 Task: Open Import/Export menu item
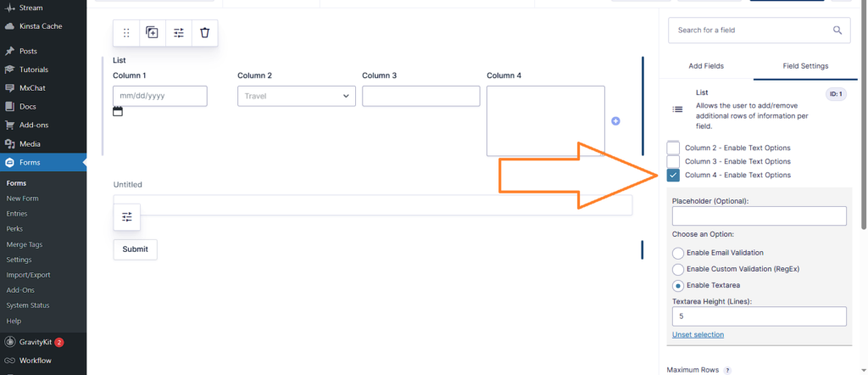pyautogui.click(x=28, y=275)
